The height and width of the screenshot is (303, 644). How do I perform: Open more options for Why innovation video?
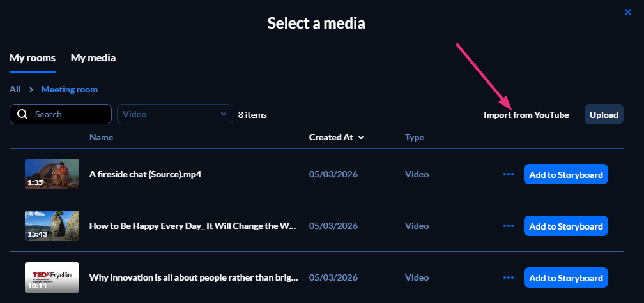pyautogui.click(x=509, y=277)
